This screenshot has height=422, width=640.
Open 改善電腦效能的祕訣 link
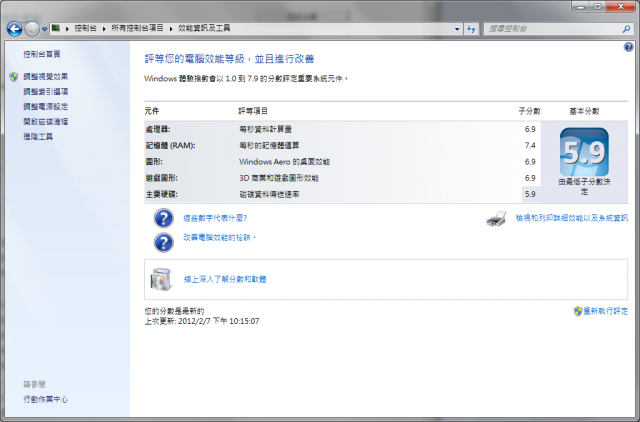tap(220, 238)
